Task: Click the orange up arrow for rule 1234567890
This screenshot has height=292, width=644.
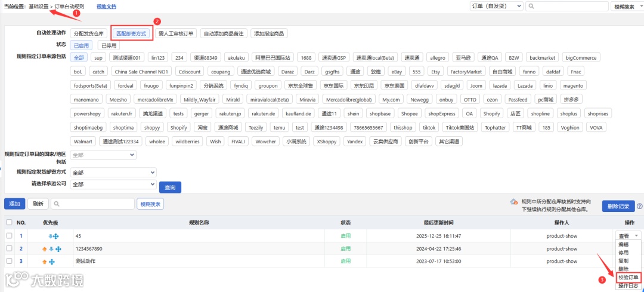Action: coord(44,249)
